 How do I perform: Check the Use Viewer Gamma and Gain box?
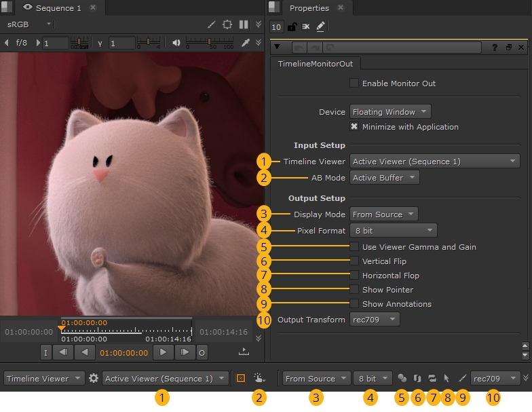(x=354, y=247)
